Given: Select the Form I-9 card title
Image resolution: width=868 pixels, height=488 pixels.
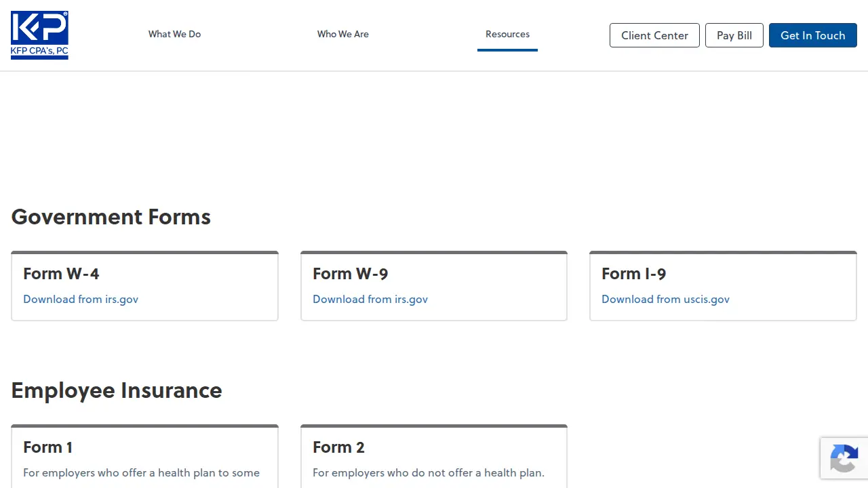Looking at the screenshot, I should tap(634, 274).
